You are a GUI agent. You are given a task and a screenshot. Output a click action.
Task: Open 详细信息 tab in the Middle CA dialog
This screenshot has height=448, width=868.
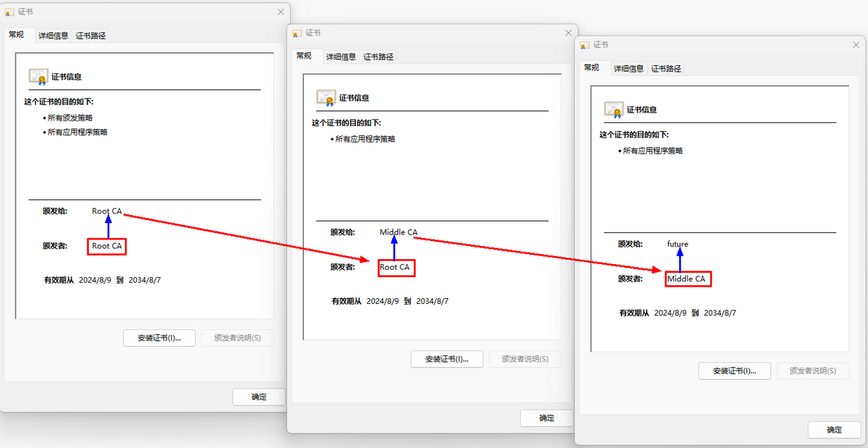coord(341,56)
